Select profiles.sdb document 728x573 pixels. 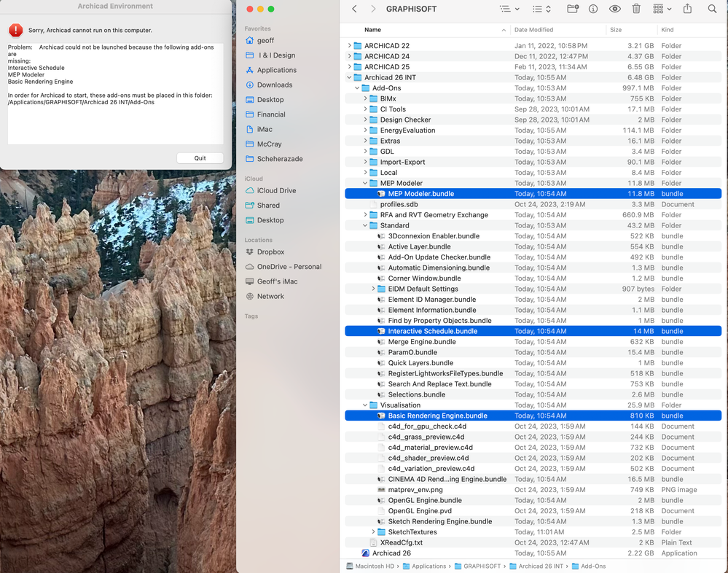[x=533, y=205]
